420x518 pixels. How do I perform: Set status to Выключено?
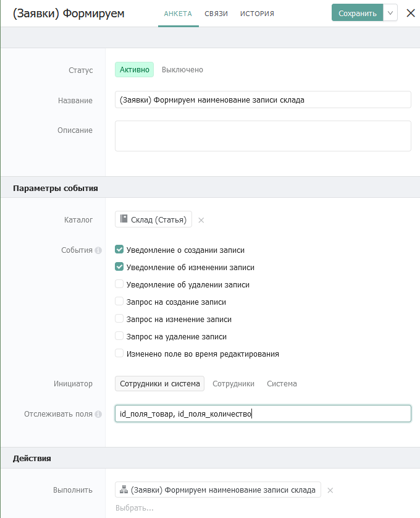point(182,70)
